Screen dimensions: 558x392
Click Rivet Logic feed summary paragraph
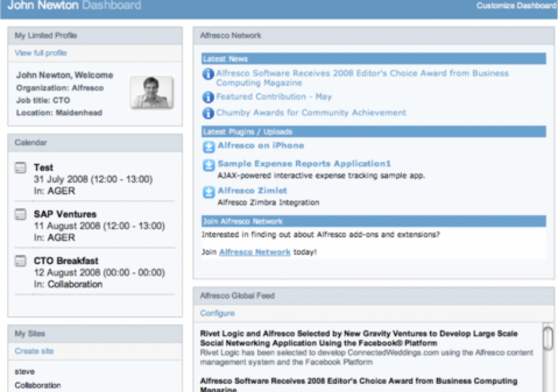point(367,358)
